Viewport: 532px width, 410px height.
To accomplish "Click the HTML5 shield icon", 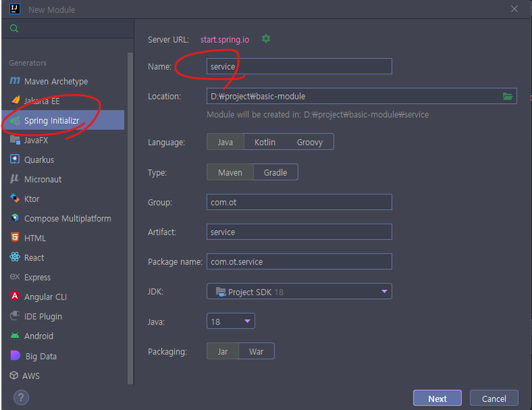I will pyautogui.click(x=15, y=237).
